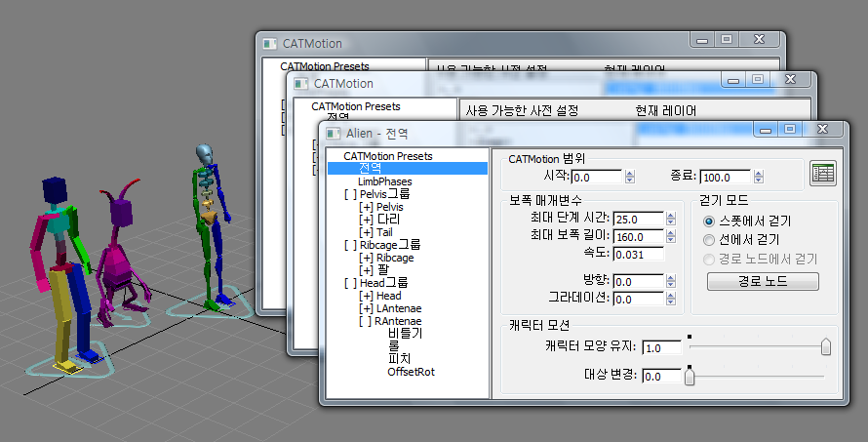Expand the LAntenae [+] tree node
The image size is (868, 442).
point(366,308)
